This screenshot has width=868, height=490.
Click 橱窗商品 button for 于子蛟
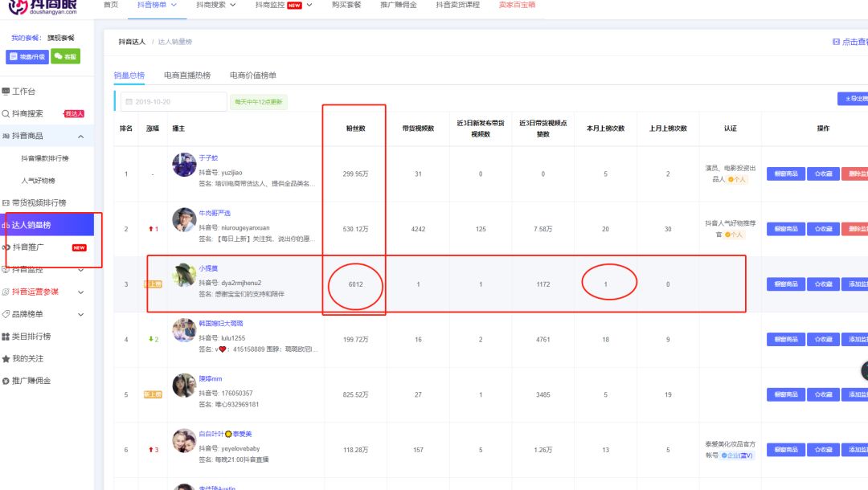tap(785, 174)
